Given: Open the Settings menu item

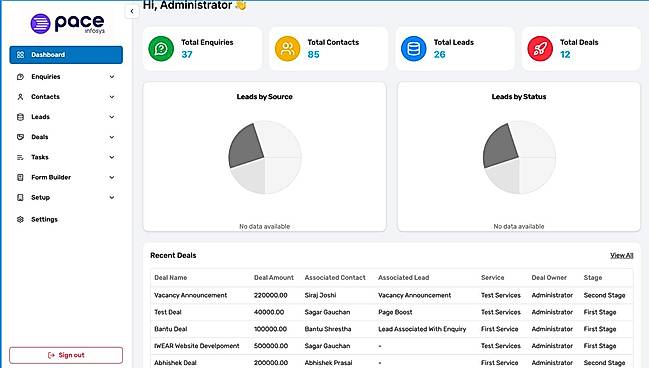Looking at the screenshot, I should (66, 219).
